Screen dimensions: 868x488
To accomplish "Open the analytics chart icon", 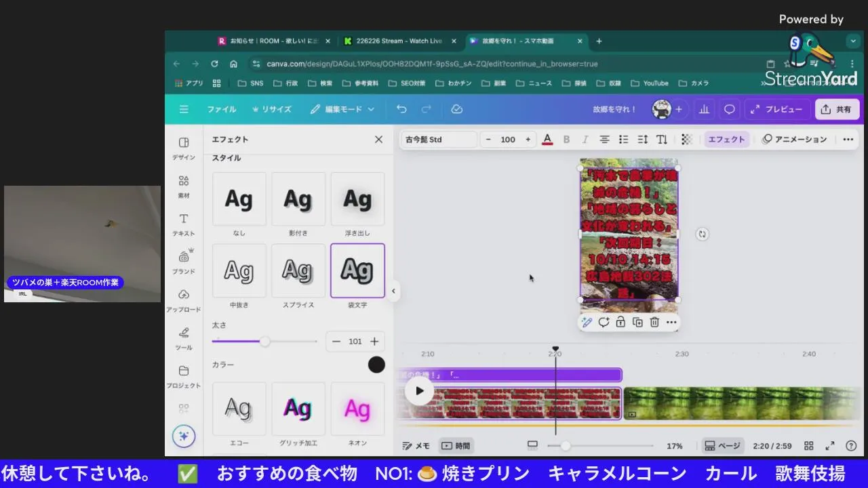I will point(704,109).
